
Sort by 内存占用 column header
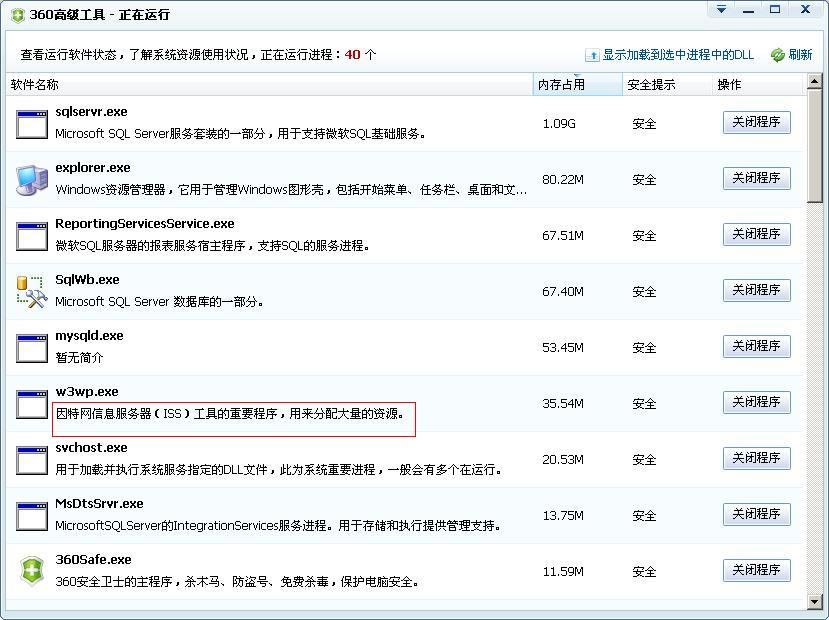pyautogui.click(x=577, y=85)
